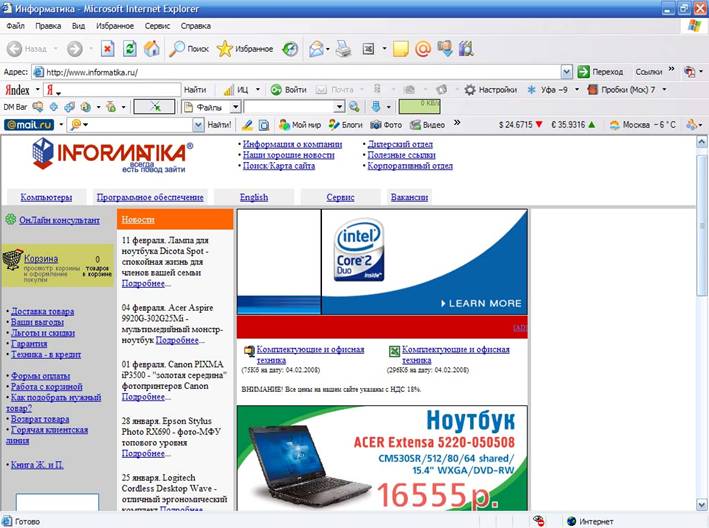The image size is (709, 528).
Task: Click the Stop loading red X icon
Action: pos(107,48)
